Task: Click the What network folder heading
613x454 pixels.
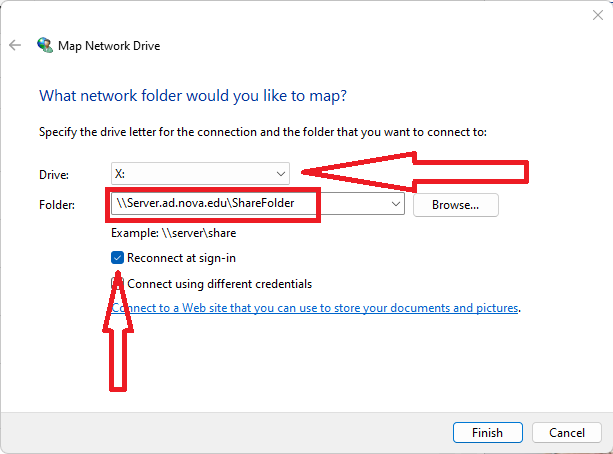Action: point(193,96)
